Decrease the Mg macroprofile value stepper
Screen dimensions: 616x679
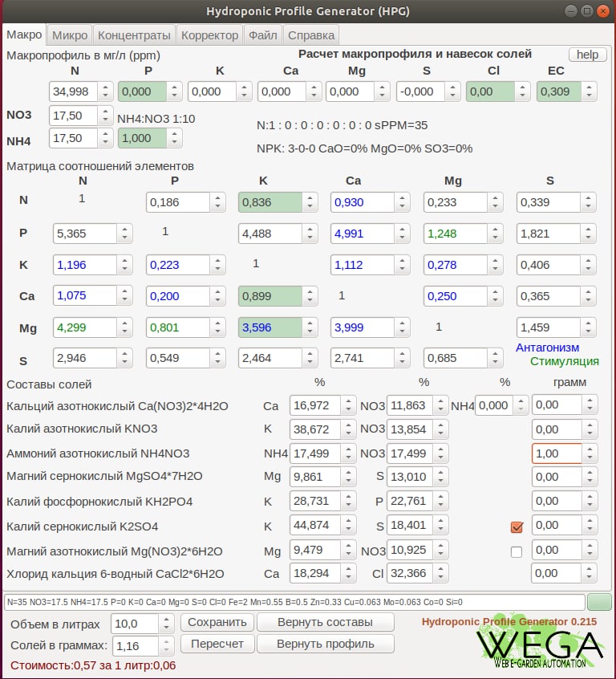tap(382, 96)
